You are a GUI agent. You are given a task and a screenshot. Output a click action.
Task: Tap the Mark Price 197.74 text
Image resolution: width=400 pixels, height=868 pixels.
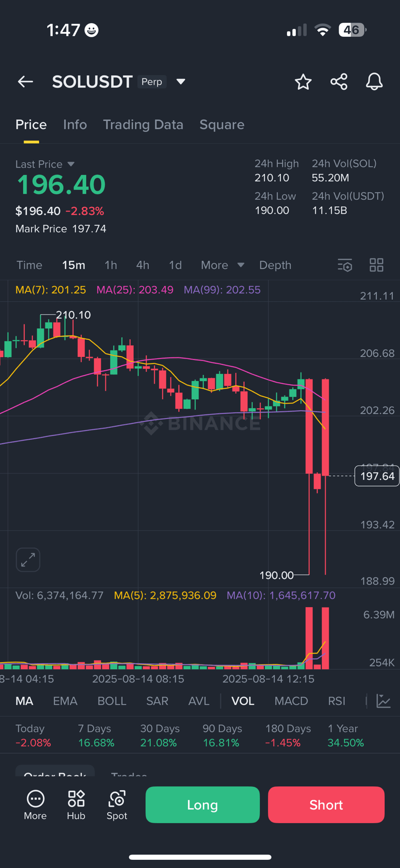pos(61,229)
